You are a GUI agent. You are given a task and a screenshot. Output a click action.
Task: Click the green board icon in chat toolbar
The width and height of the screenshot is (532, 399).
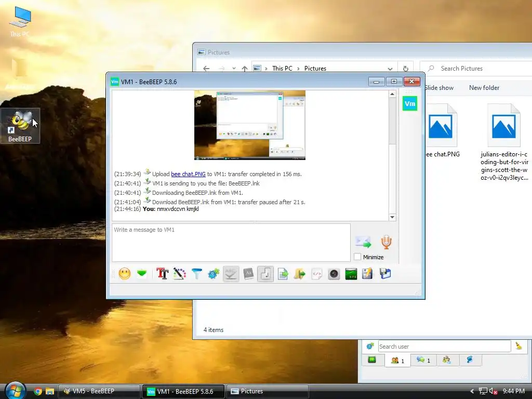351,273
